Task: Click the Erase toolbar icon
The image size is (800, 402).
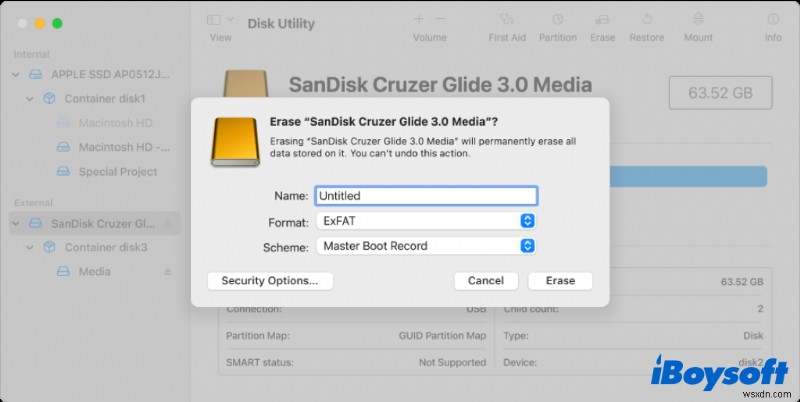Action: pyautogui.click(x=602, y=20)
